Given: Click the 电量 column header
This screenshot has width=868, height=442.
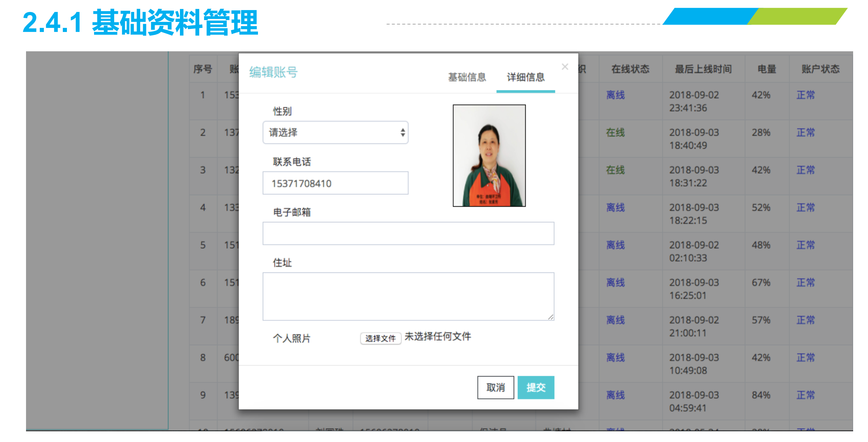Looking at the screenshot, I should [767, 69].
